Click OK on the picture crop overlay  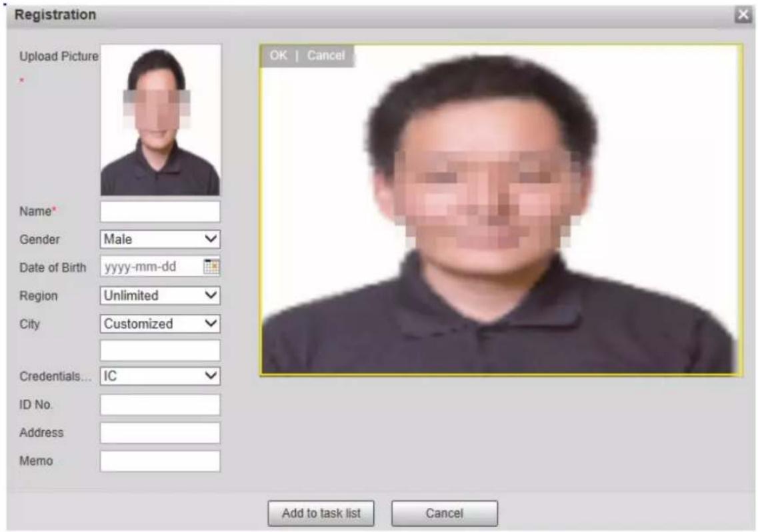278,55
